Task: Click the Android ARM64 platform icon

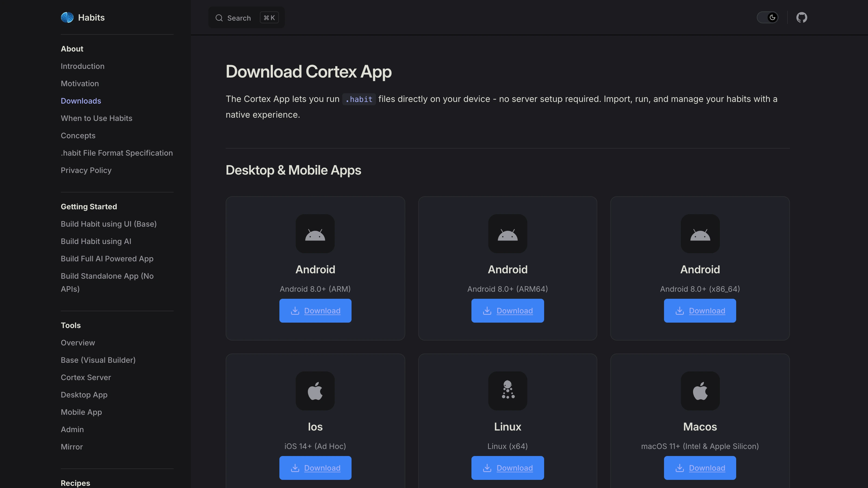Action: click(x=508, y=234)
